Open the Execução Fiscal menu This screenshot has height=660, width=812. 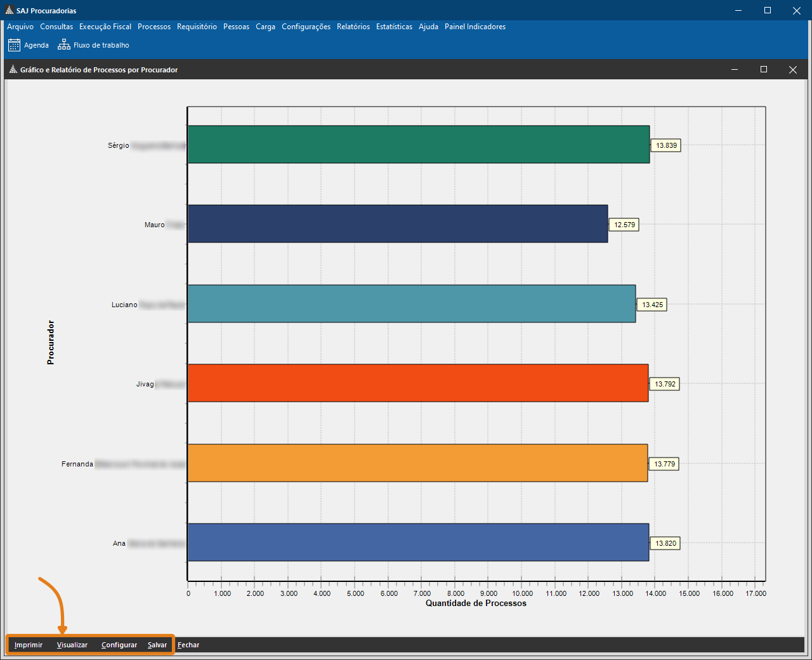(105, 27)
